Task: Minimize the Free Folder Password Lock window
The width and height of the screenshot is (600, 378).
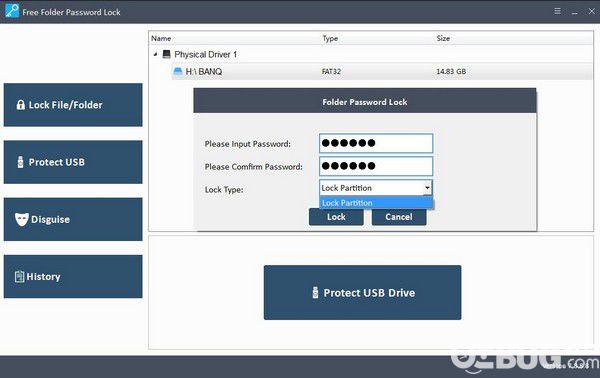Action: (574, 12)
